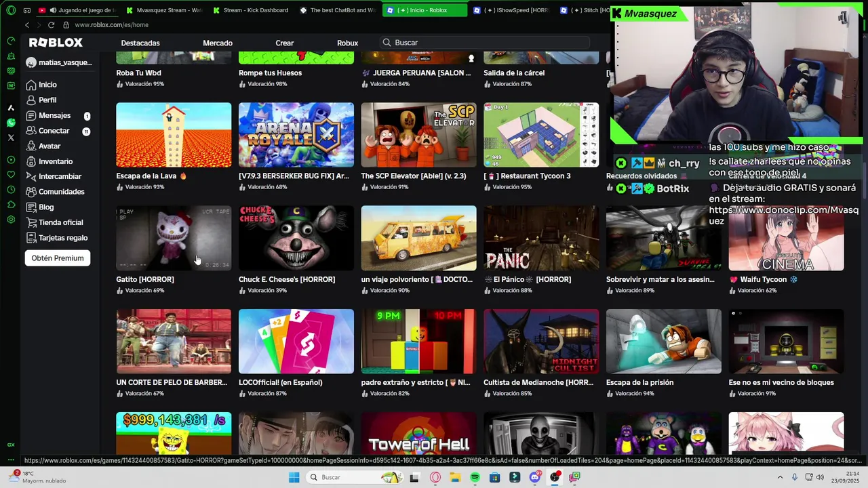Open Inicio in the Roblox sidebar
The image size is (868, 488).
coord(41,85)
